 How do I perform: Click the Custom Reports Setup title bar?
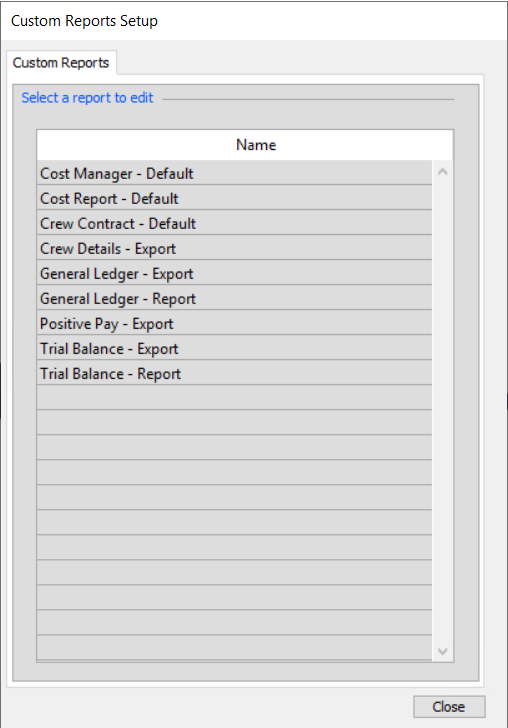click(254, 21)
